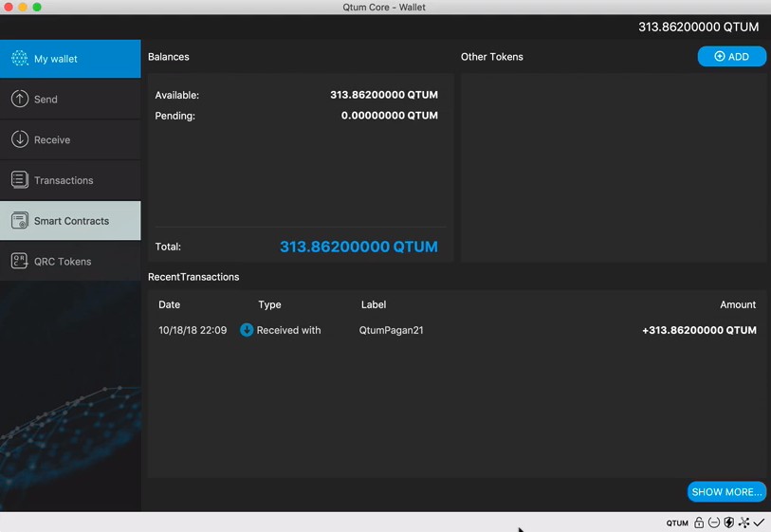
Task: Click the RecentTransactions heading
Action: click(x=193, y=277)
